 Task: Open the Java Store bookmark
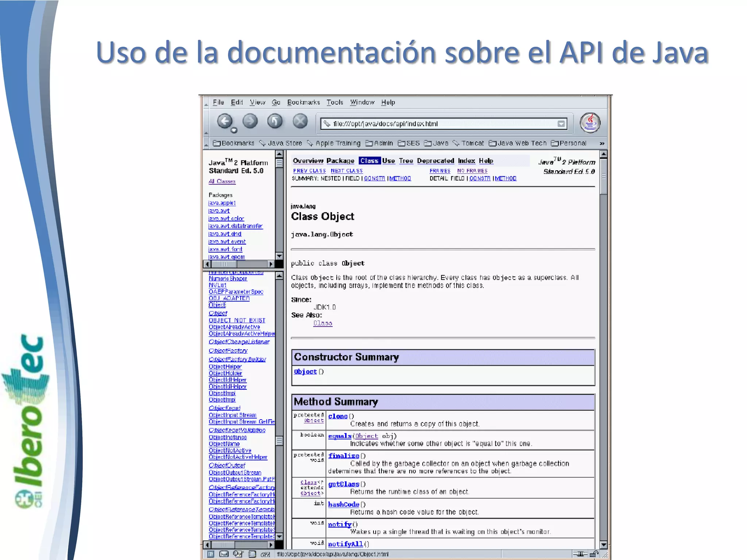(280, 143)
